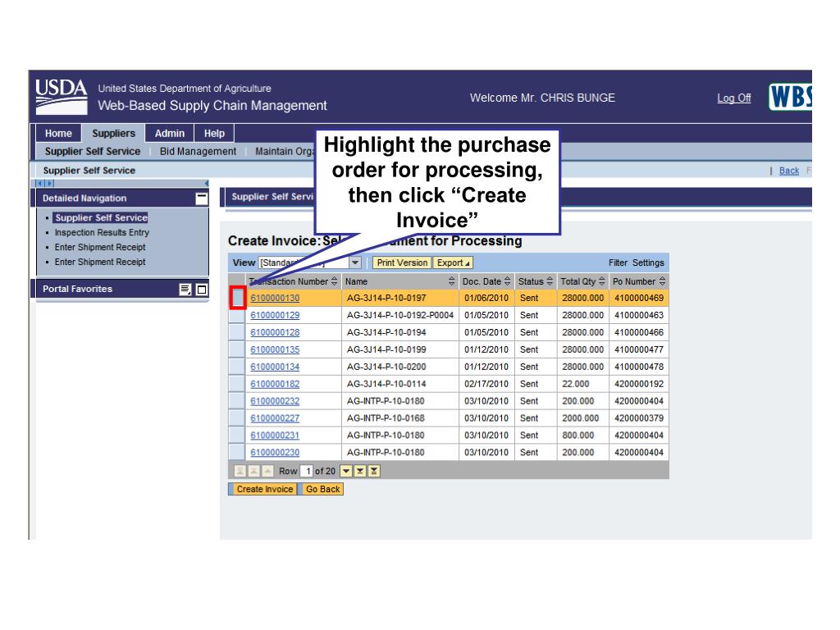Collapse the Detailed Navigation panel
This screenshot has width=840, height=630.
[x=202, y=199]
